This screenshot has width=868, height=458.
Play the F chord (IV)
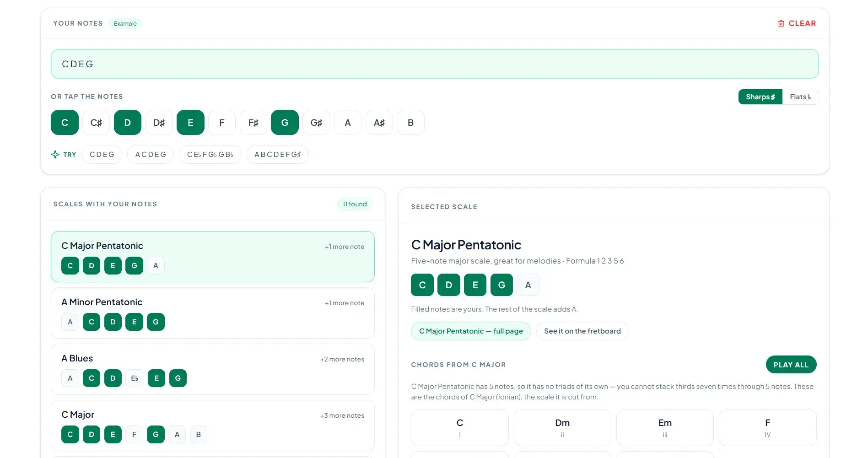(x=768, y=428)
